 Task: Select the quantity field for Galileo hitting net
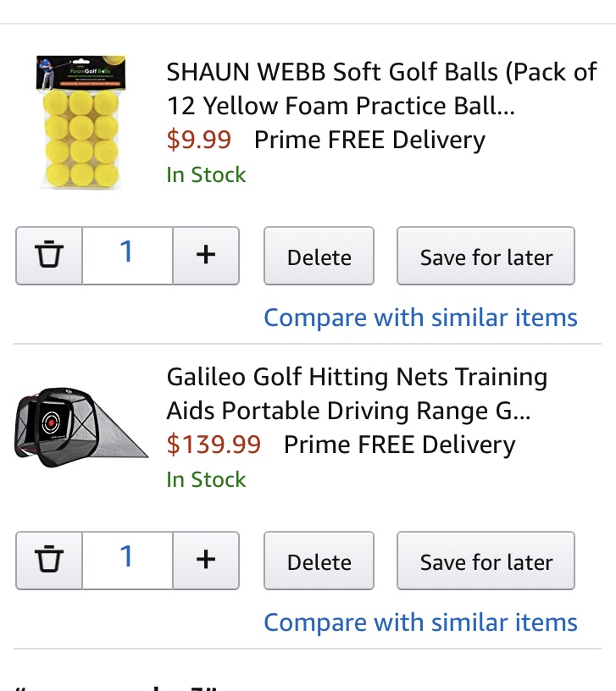[x=127, y=560]
